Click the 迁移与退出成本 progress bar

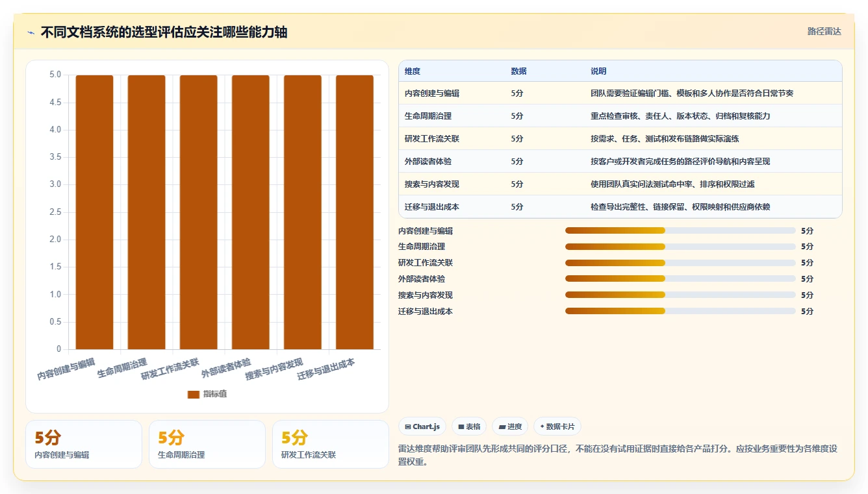(x=680, y=311)
